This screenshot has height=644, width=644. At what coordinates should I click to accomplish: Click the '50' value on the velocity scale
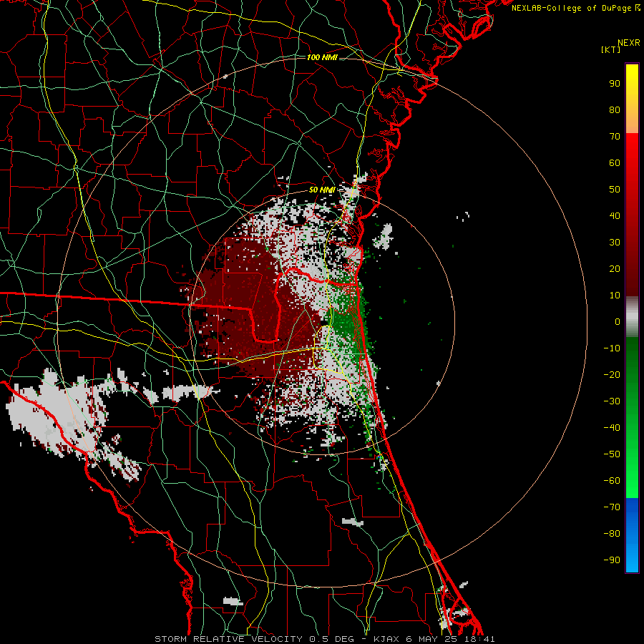tap(615, 190)
